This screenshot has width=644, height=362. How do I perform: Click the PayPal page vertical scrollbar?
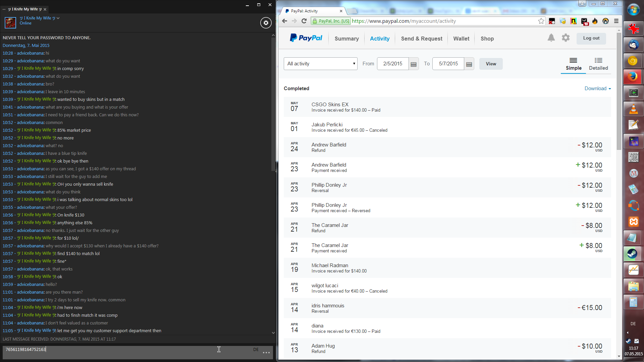tap(619, 91)
